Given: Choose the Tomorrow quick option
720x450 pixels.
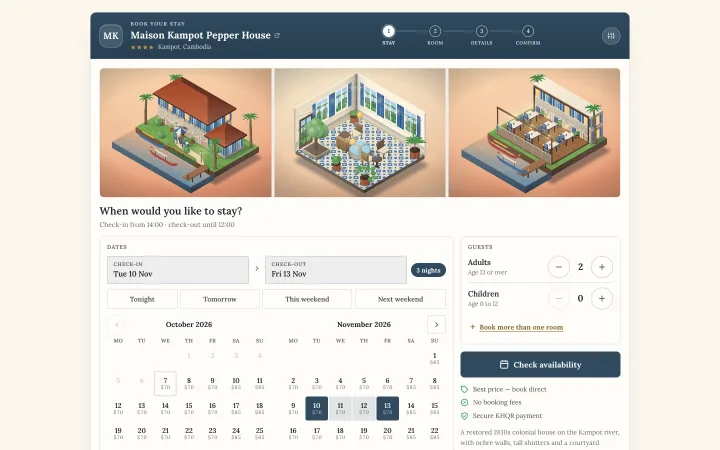Looking at the screenshot, I should (219, 299).
